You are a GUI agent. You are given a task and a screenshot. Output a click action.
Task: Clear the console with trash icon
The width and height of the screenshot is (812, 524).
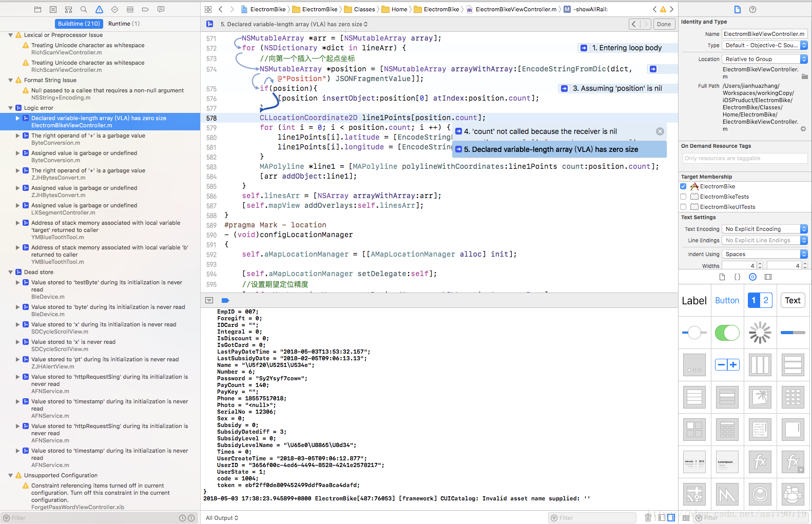(648, 517)
